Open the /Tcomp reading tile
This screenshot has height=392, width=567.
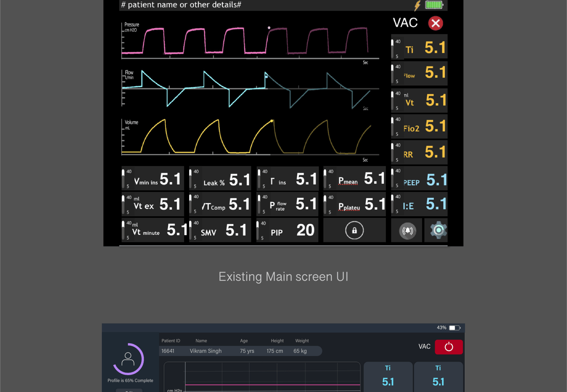click(x=220, y=204)
